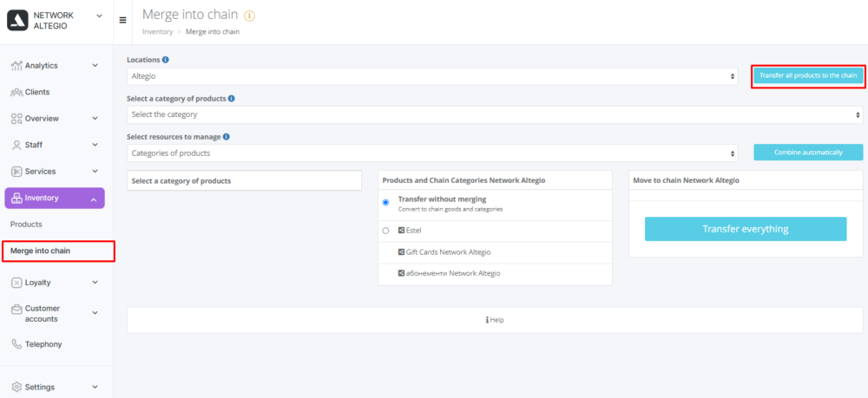
Task: Open the Loyalty menu label
Action: pos(37,283)
